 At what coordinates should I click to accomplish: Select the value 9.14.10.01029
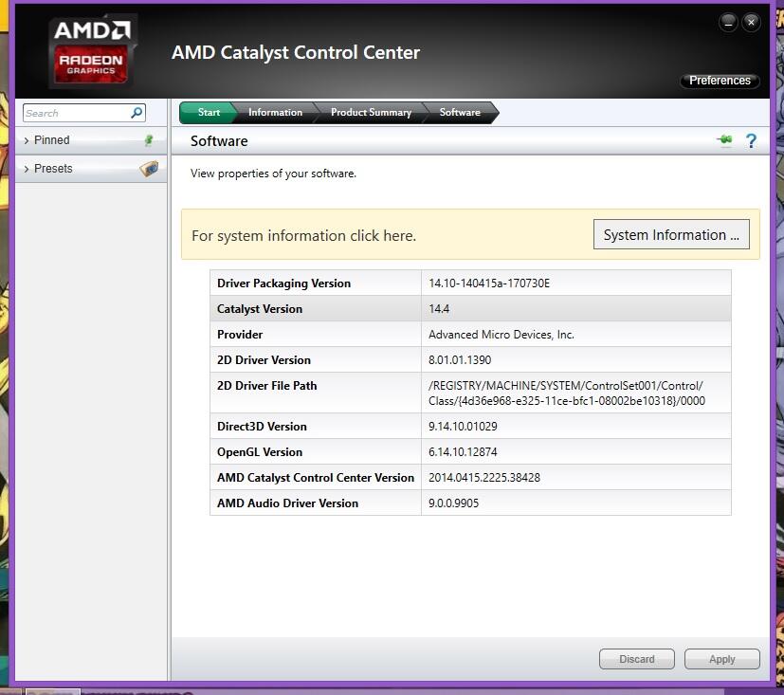(x=463, y=427)
